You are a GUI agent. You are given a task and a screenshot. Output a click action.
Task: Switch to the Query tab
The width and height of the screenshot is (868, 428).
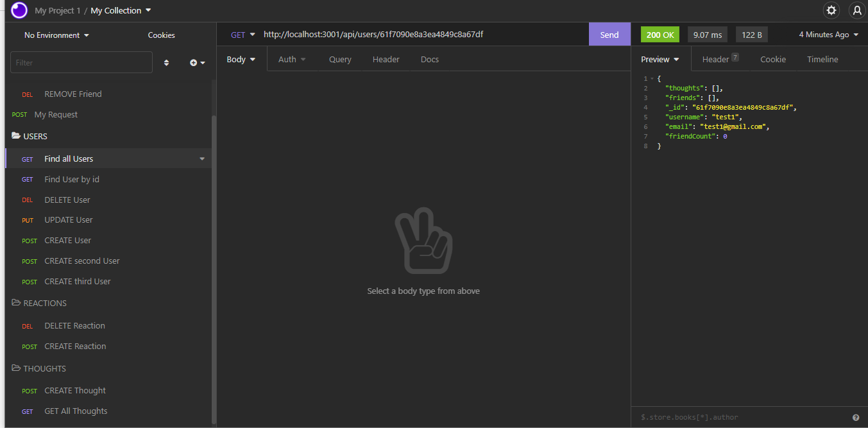340,59
